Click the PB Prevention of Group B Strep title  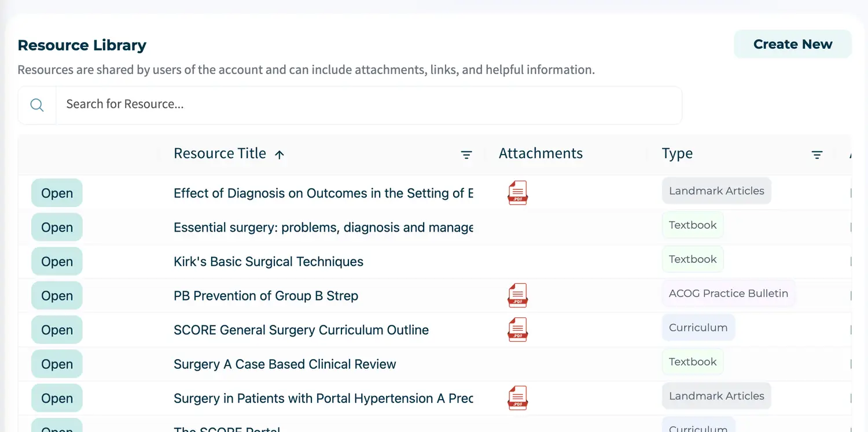click(x=266, y=296)
